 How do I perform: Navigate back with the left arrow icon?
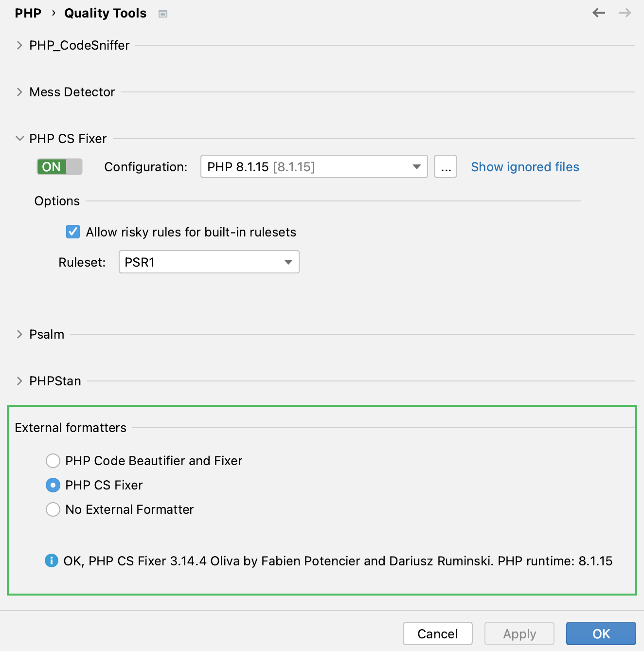pos(599,13)
